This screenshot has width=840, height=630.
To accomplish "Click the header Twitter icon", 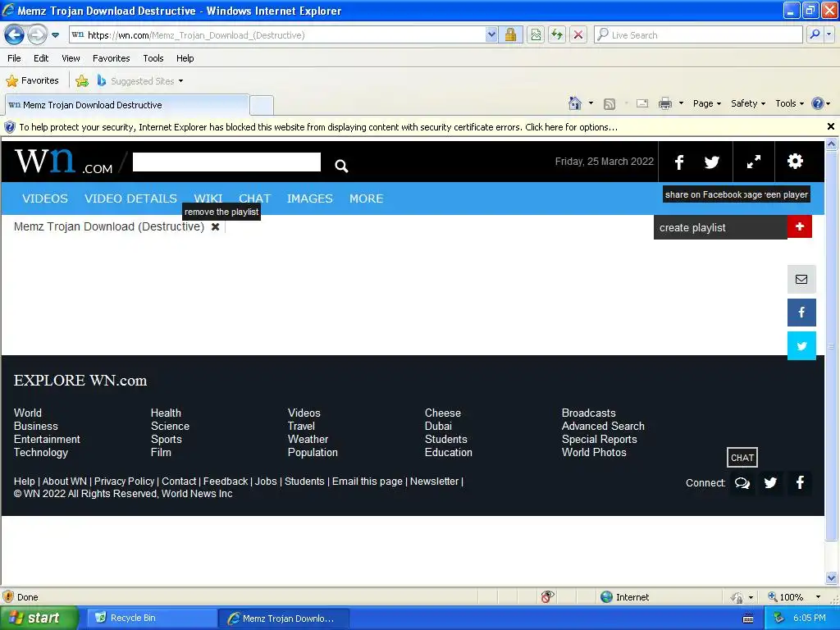I will pos(711,162).
